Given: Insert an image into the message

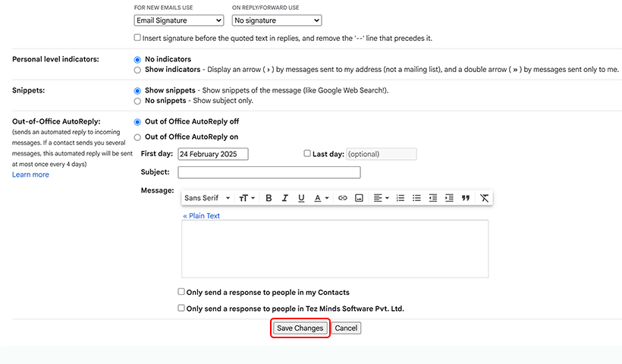Looking at the screenshot, I should coord(359,198).
